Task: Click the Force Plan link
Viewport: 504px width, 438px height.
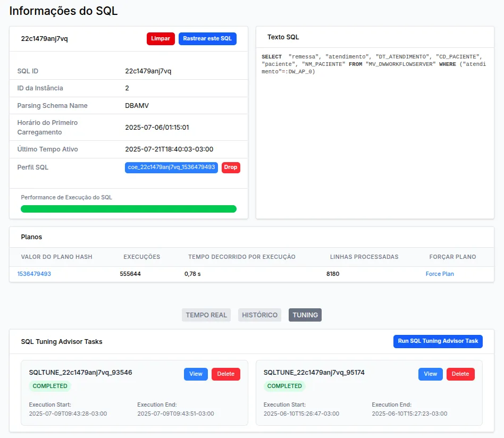Action: (x=439, y=273)
